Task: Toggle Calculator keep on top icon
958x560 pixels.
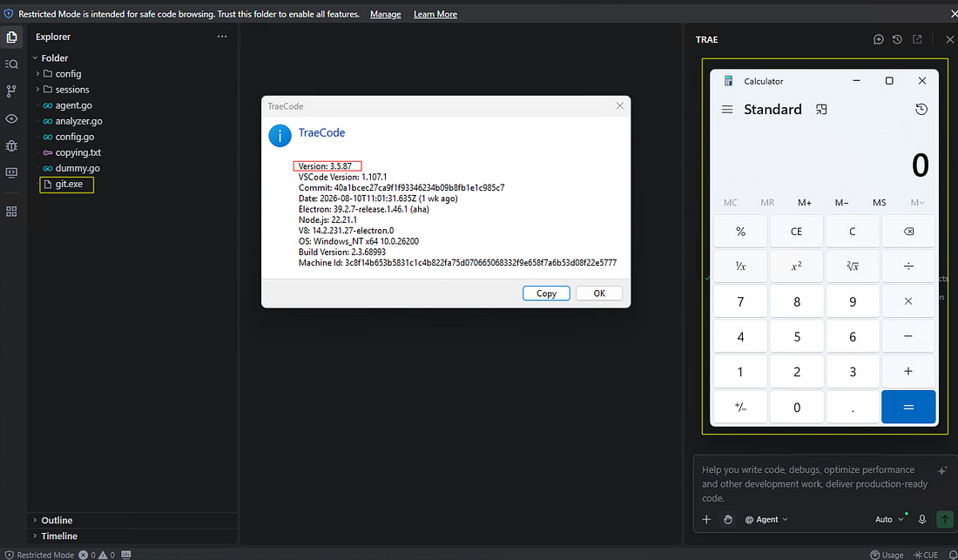Action: 821,110
